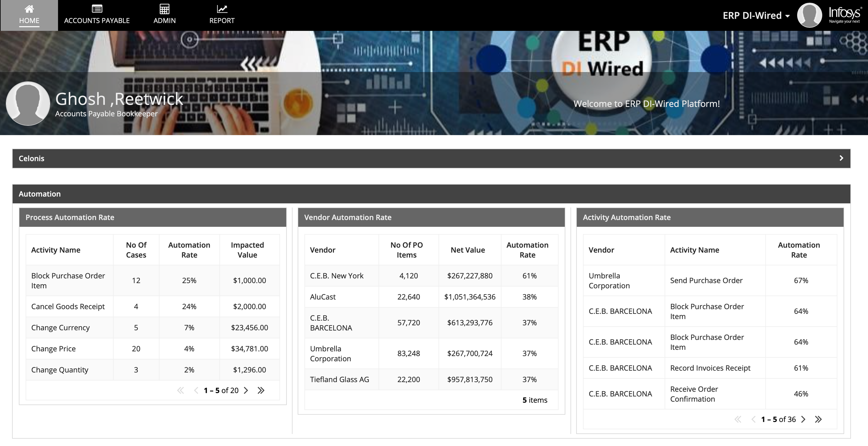Click net value $1,051,364,536

[x=470, y=297]
